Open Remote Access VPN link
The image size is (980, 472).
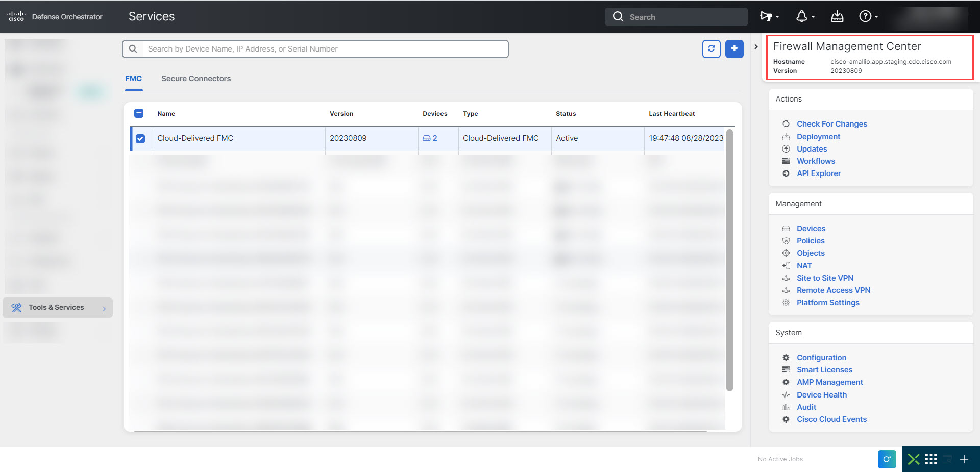(833, 290)
